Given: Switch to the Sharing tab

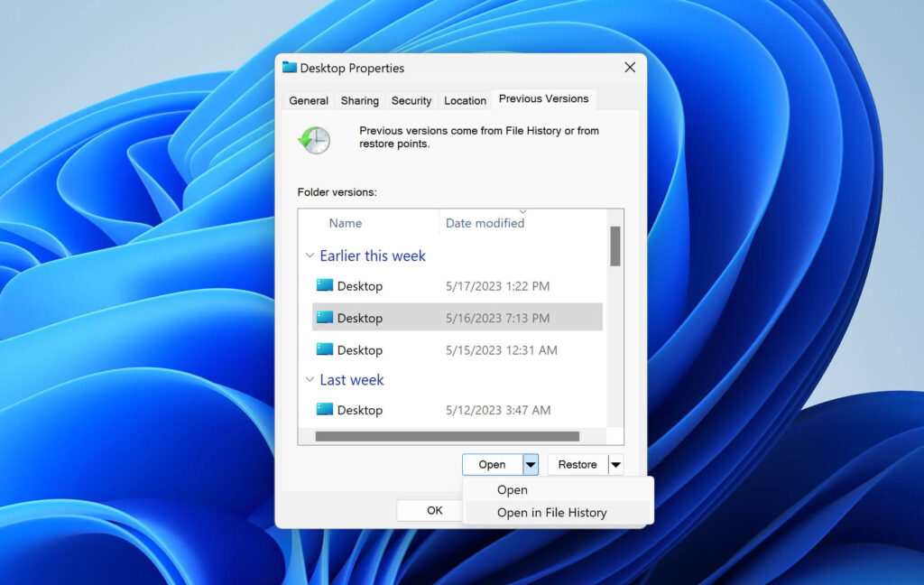Looking at the screenshot, I should 359,100.
